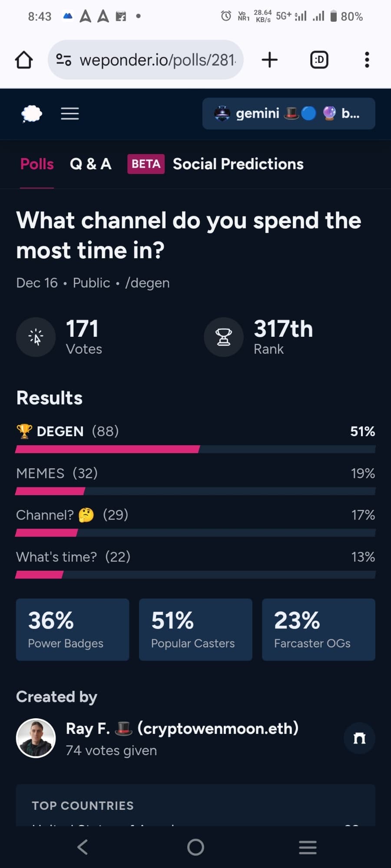The image size is (391, 868).
Task: Open the /degen channel link
Action: click(x=147, y=283)
